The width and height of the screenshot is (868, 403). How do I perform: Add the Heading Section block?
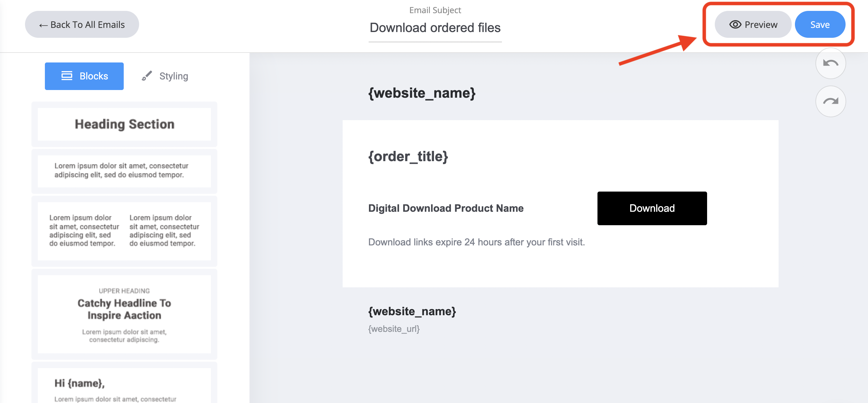point(124,124)
